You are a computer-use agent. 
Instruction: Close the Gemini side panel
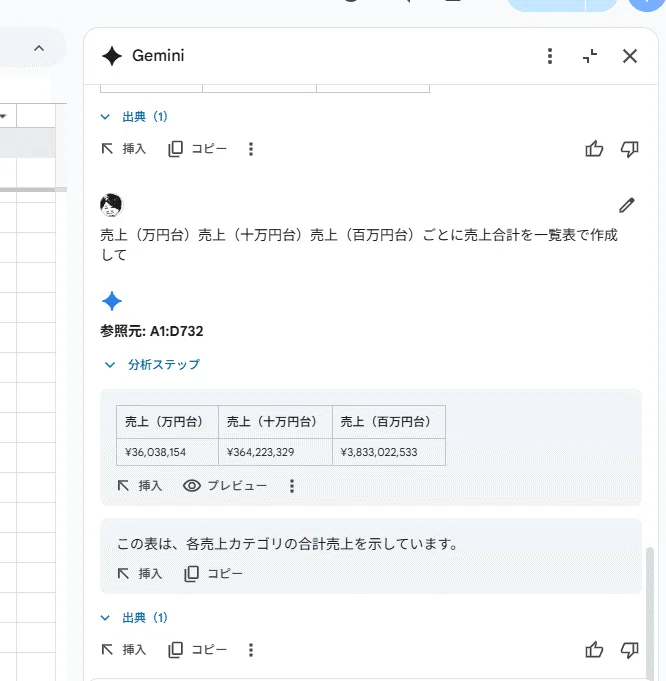[x=630, y=56]
